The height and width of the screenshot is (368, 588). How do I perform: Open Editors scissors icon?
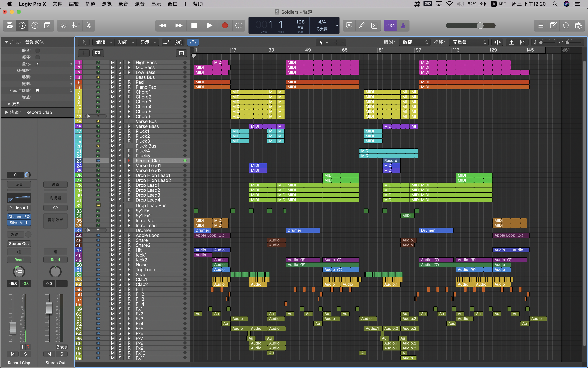click(89, 25)
